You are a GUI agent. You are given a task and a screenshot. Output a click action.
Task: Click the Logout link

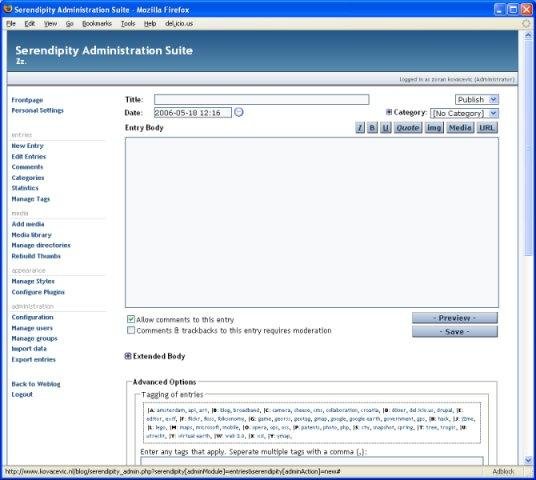pyautogui.click(x=22, y=395)
